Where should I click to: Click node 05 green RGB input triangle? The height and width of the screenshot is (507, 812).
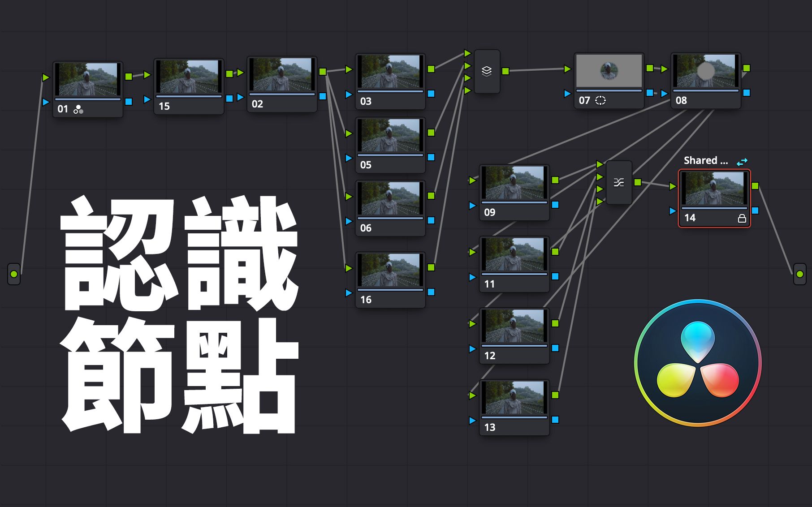[x=349, y=133]
